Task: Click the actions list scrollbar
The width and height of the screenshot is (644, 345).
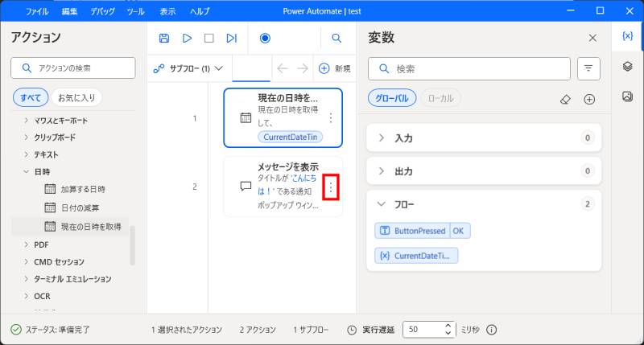Action: click(132, 245)
